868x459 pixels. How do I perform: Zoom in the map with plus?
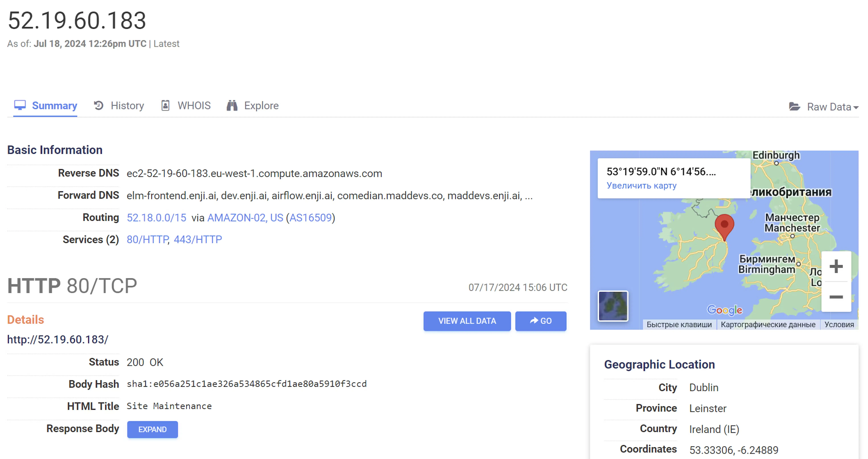pos(836,266)
